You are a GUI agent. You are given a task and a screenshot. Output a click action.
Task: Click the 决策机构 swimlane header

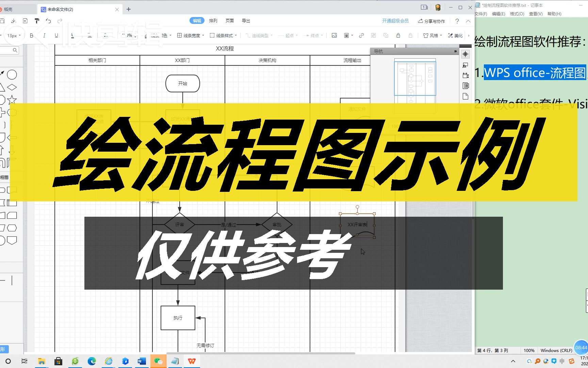click(x=267, y=60)
